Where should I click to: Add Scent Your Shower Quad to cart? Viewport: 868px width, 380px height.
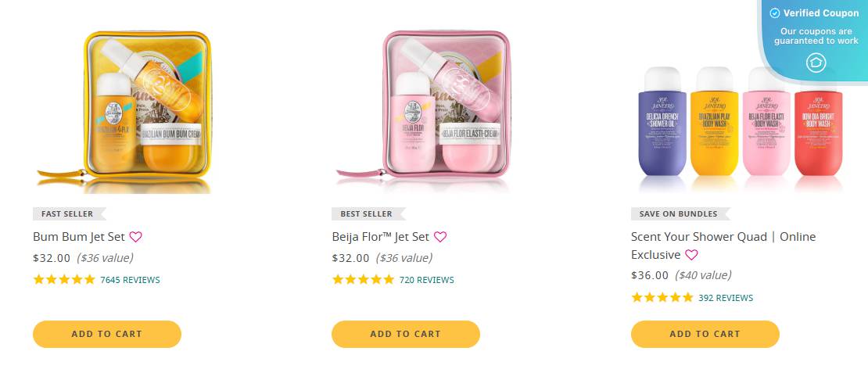coord(705,334)
